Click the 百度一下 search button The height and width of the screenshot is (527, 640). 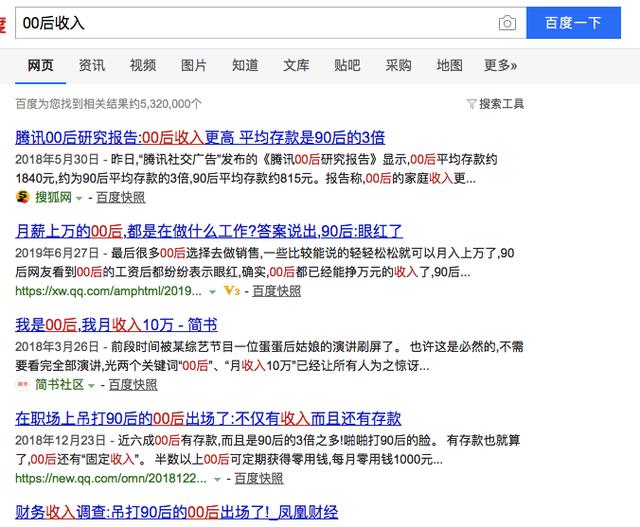point(573,23)
